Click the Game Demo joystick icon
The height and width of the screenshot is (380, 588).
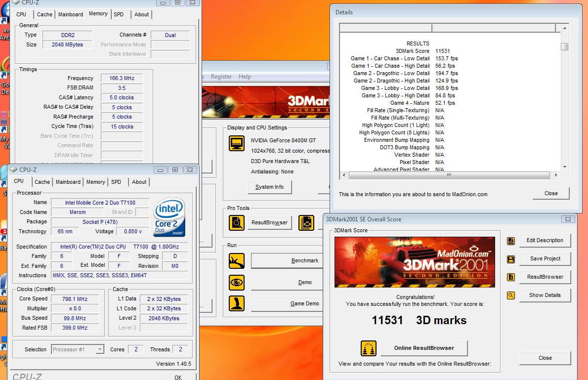(x=237, y=303)
